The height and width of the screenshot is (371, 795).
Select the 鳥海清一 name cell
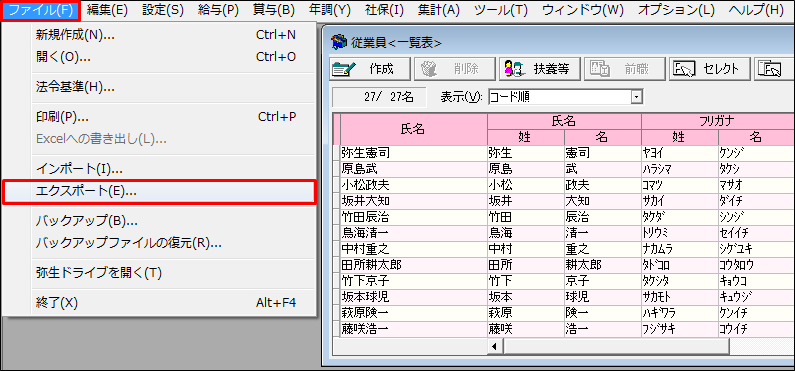pyautogui.click(x=413, y=233)
